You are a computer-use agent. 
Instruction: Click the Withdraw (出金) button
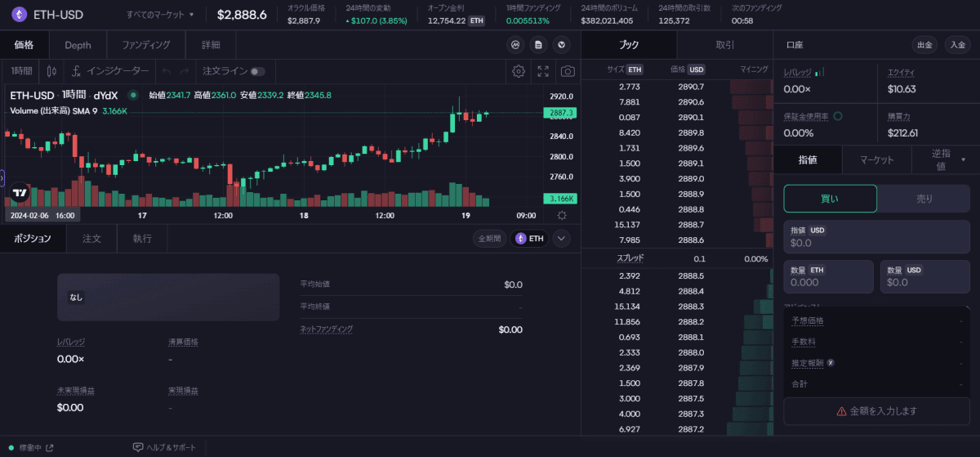point(924,45)
